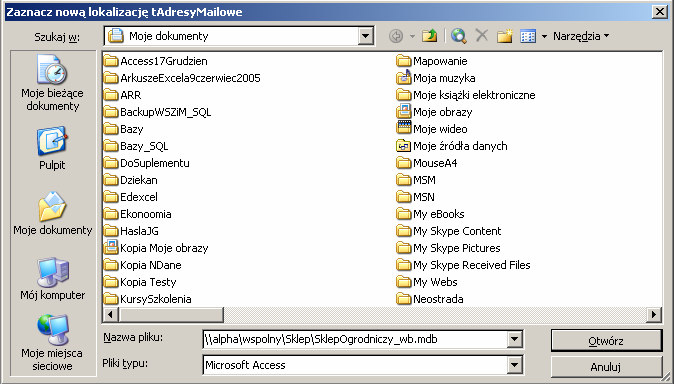Close the dialog with the X button
Viewport: 674px width, 384px height.
659,12
